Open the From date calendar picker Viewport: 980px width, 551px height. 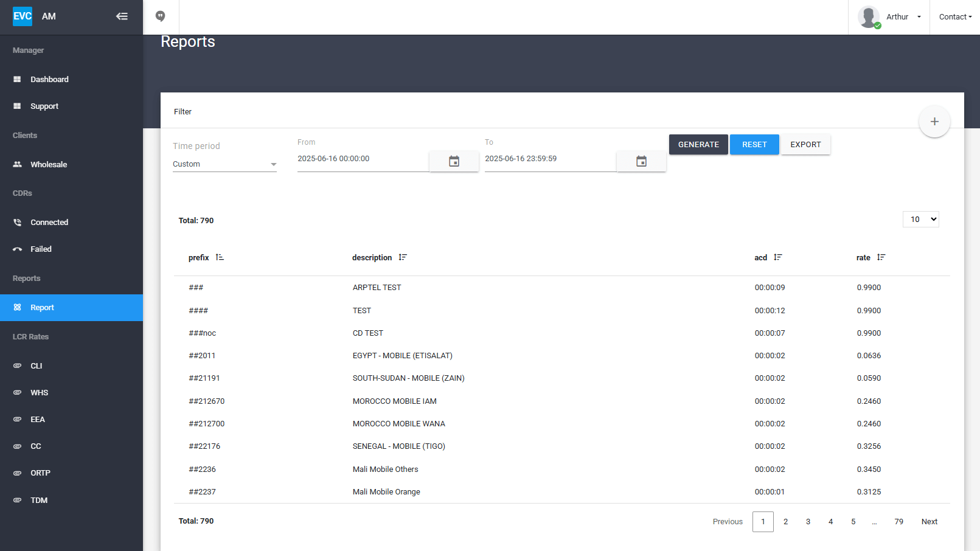[x=454, y=161]
